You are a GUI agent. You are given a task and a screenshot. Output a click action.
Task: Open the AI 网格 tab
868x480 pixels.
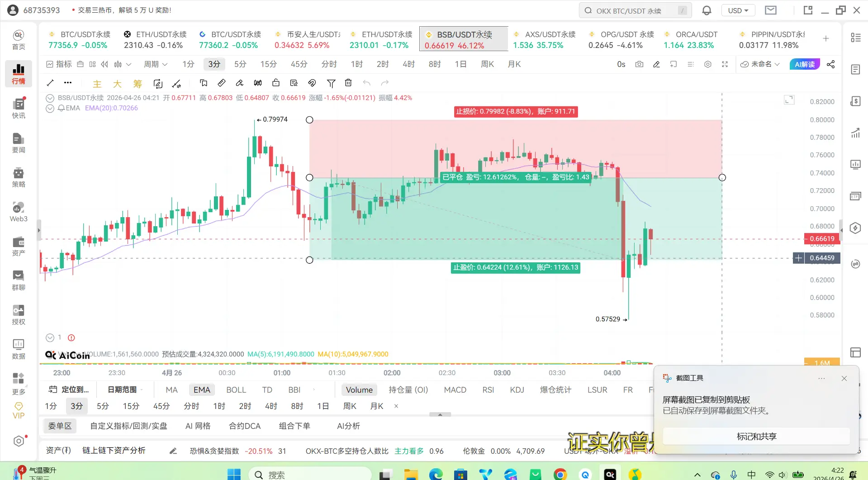(x=198, y=426)
